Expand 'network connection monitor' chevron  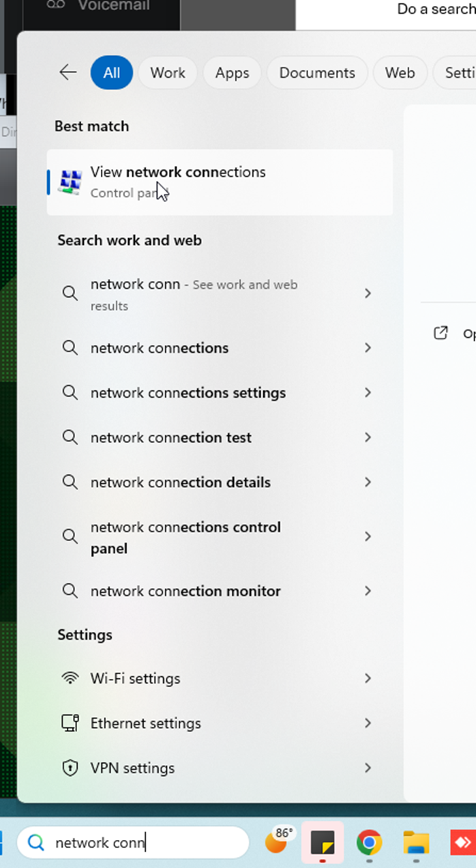click(368, 591)
